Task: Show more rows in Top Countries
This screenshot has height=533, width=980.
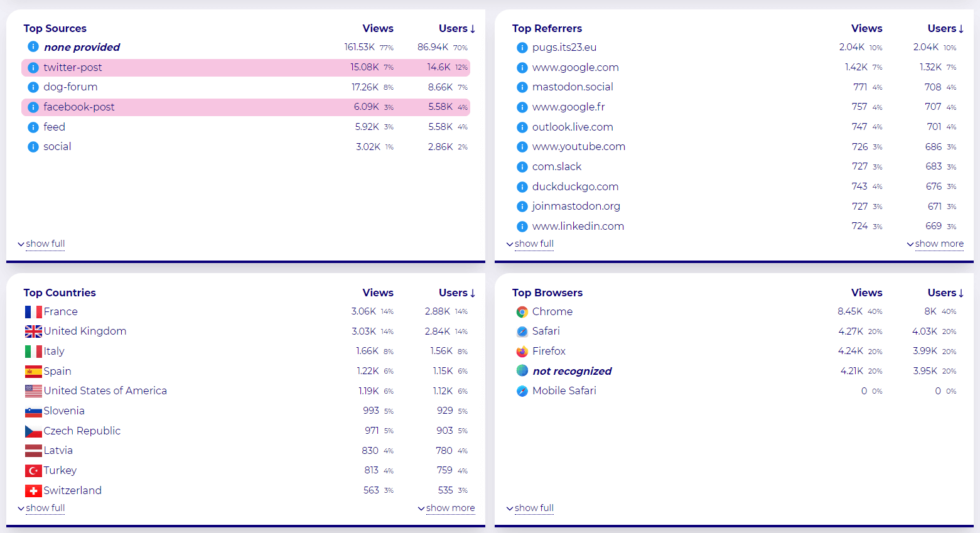Action: pos(446,508)
